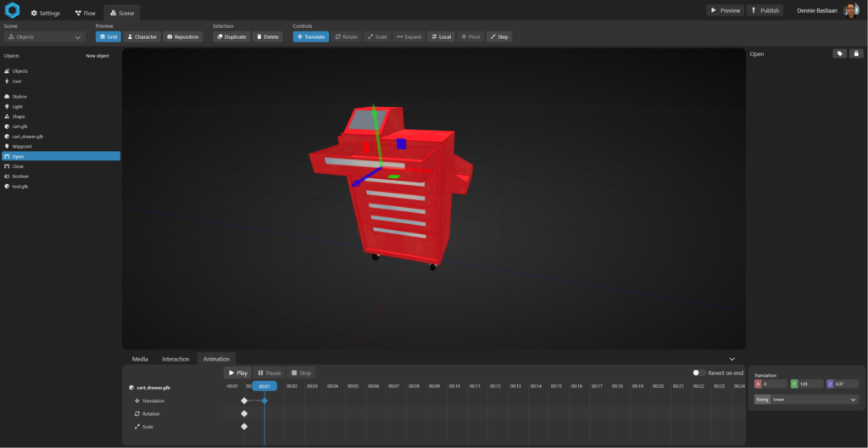The width and height of the screenshot is (868, 448).
Task: Open the Interaction tab
Action: click(175, 359)
